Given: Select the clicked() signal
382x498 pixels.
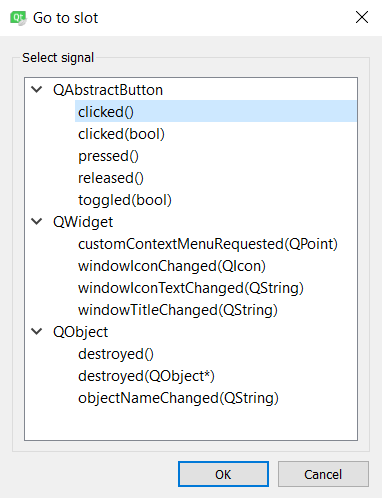Looking at the screenshot, I should pos(216,111).
